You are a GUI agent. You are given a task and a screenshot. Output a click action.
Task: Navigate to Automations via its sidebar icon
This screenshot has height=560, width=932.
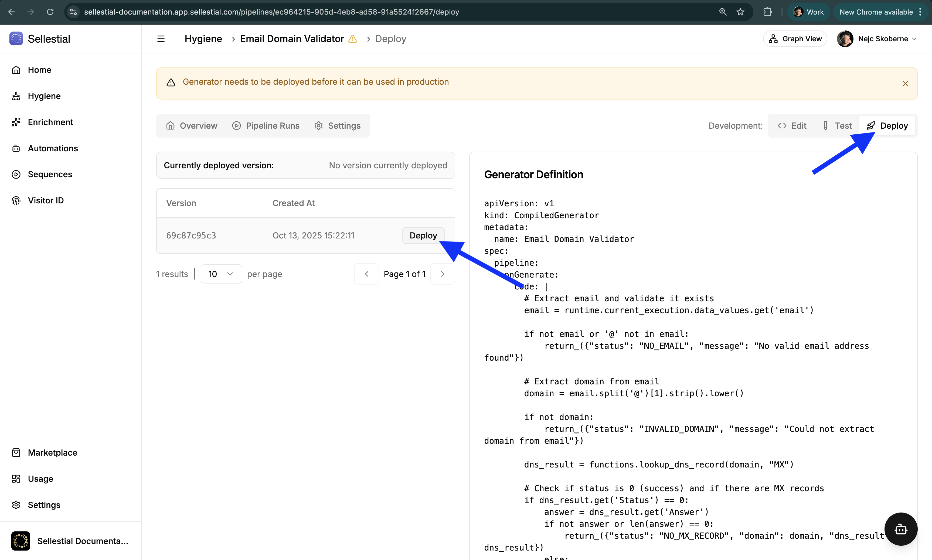[x=16, y=148]
